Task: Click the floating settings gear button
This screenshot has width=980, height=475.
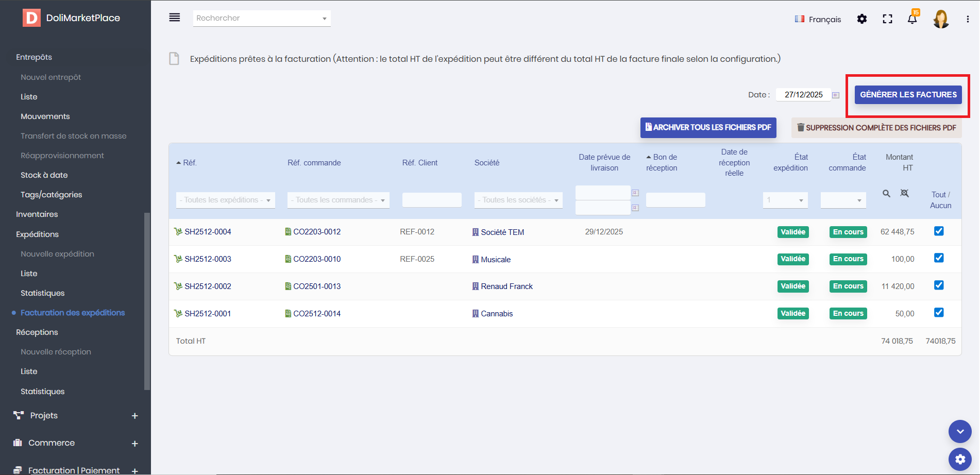Action: click(x=960, y=459)
